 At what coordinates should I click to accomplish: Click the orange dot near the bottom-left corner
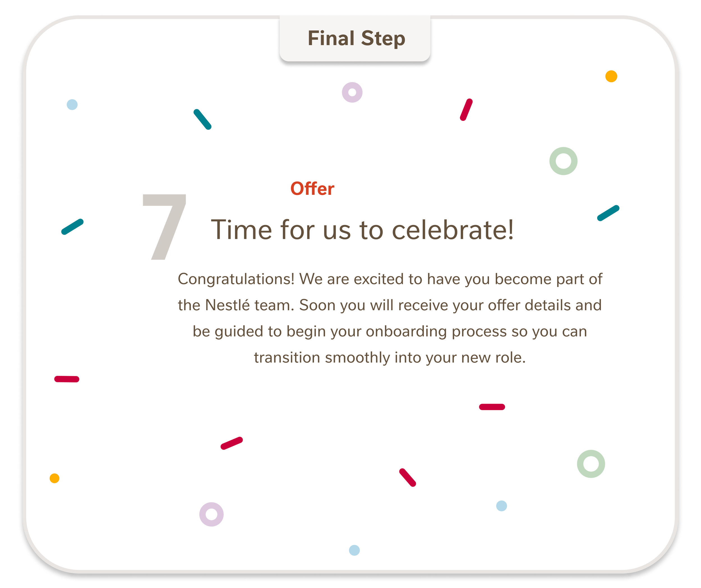tap(54, 478)
